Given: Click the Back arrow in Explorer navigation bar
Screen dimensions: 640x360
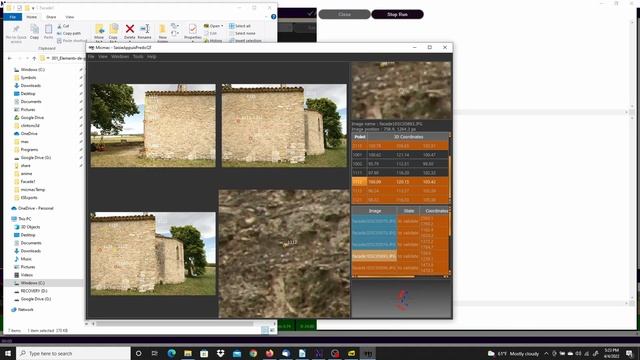Looking at the screenshot, I should (10, 58).
